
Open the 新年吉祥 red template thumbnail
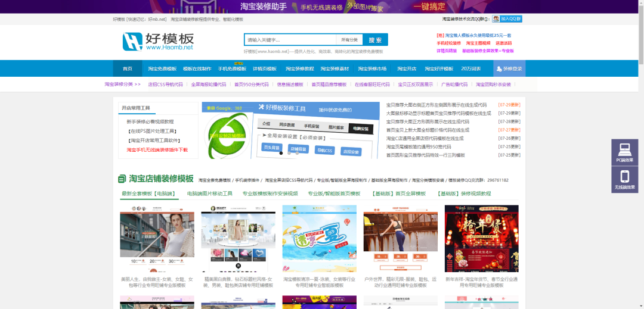pyautogui.click(x=481, y=239)
